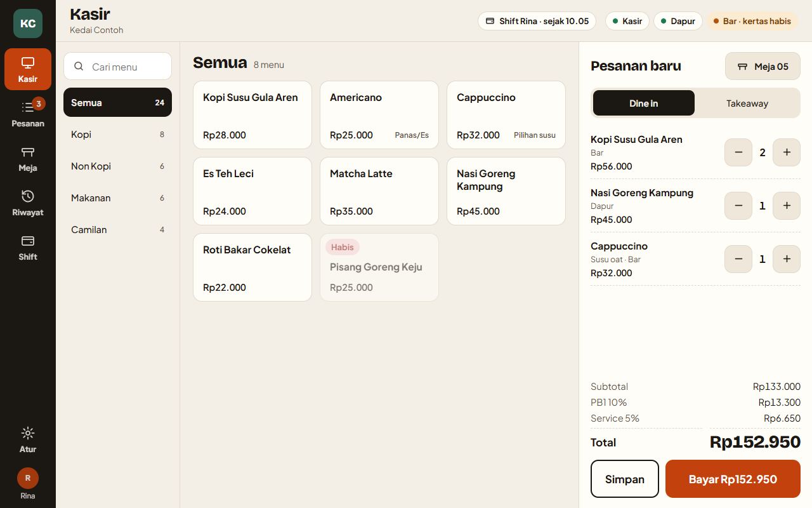Click the KC store logo
Viewport: 812px width, 508px height.
click(x=28, y=23)
